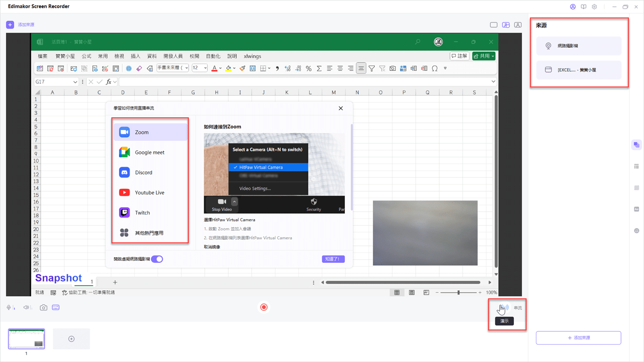This screenshot has width=644, height=362.
Task: Click the speaker volume icon below preview
Action: [x=26, y=307]
